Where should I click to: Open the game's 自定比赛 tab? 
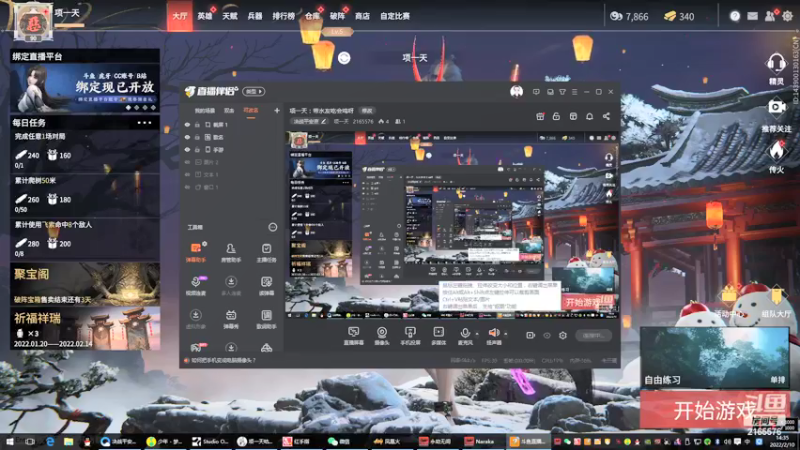click(395, 16)
